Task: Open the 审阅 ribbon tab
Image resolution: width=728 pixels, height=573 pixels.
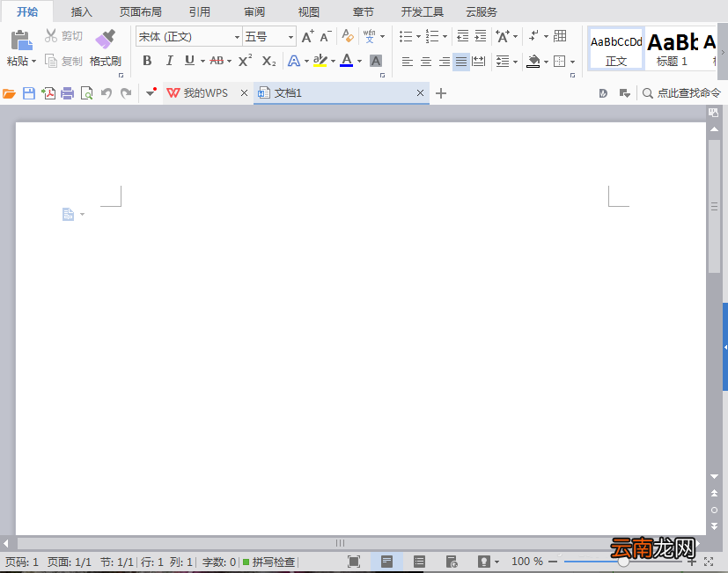Action: click(x=254, y=11)
